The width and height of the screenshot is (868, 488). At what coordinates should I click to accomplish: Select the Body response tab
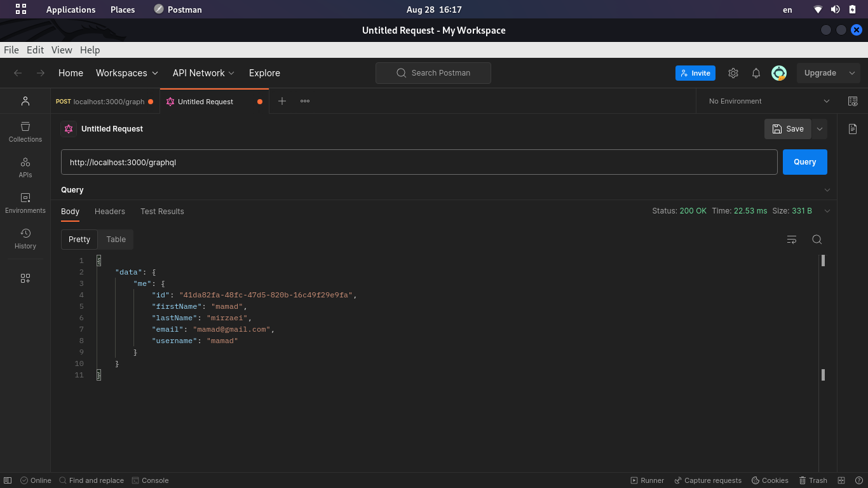[70, 212]
